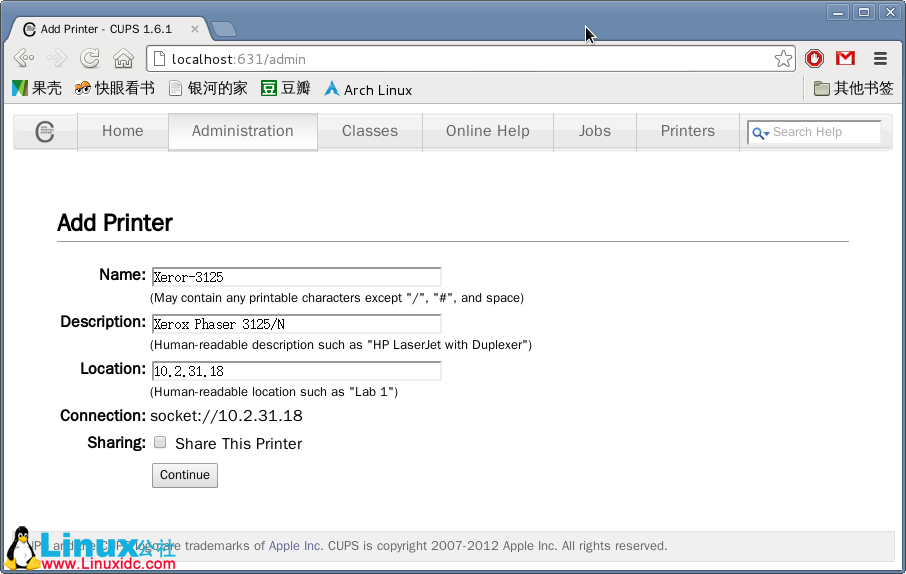Open the Chrome hamburger menu
This screenshot has width=906, height=574.
pyautogui.click(x=880, y=59)
